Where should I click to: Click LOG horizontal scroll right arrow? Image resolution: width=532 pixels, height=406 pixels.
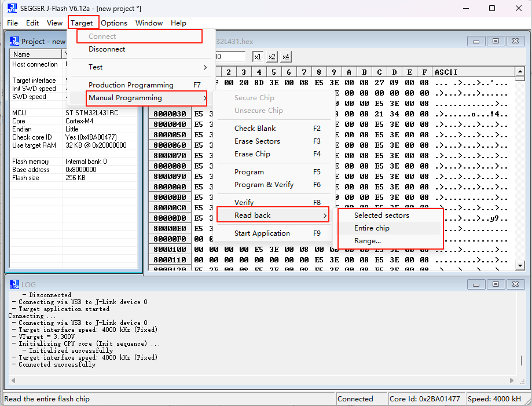click(x=512, y=381)
